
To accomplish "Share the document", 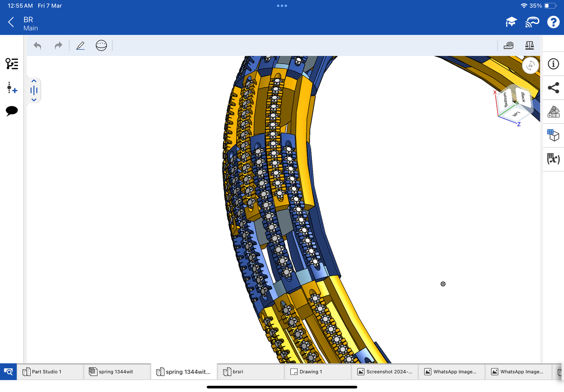I will click(553, 88).
